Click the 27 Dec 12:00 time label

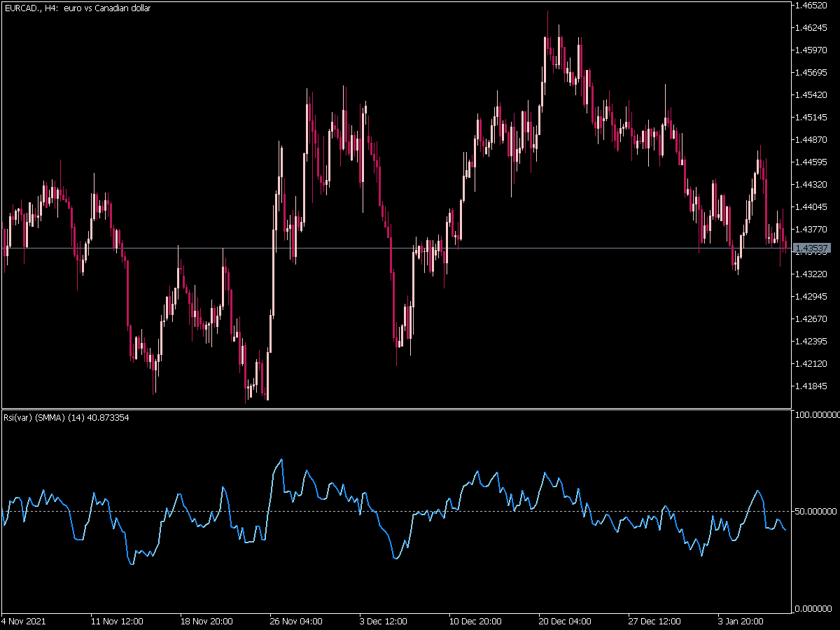655,621
